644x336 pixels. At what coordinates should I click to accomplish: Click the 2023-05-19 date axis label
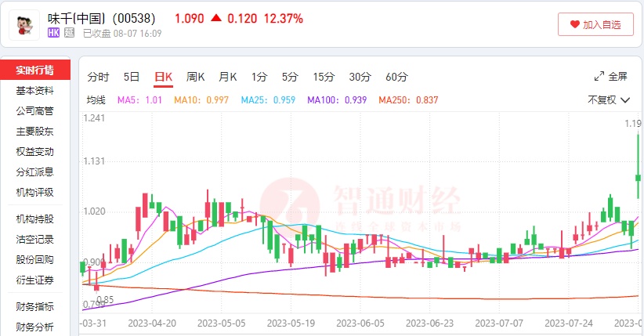click(291, 323)
